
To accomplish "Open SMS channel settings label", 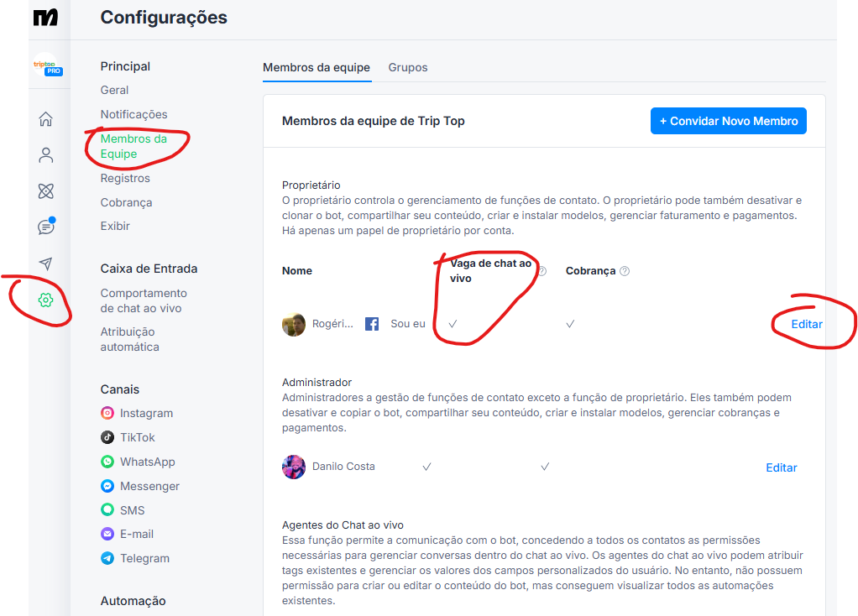I will (x=133, y=510).
